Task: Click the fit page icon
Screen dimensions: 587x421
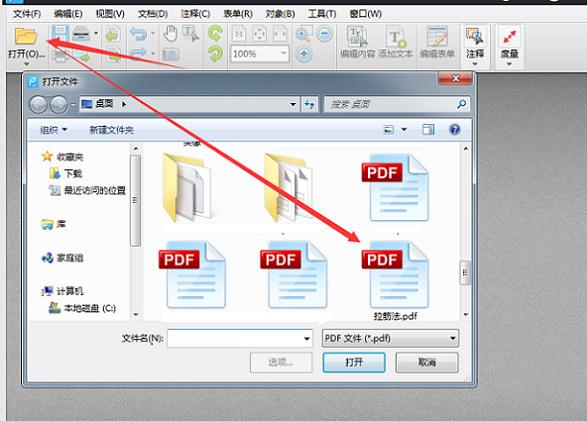Action: pos(259,34)
